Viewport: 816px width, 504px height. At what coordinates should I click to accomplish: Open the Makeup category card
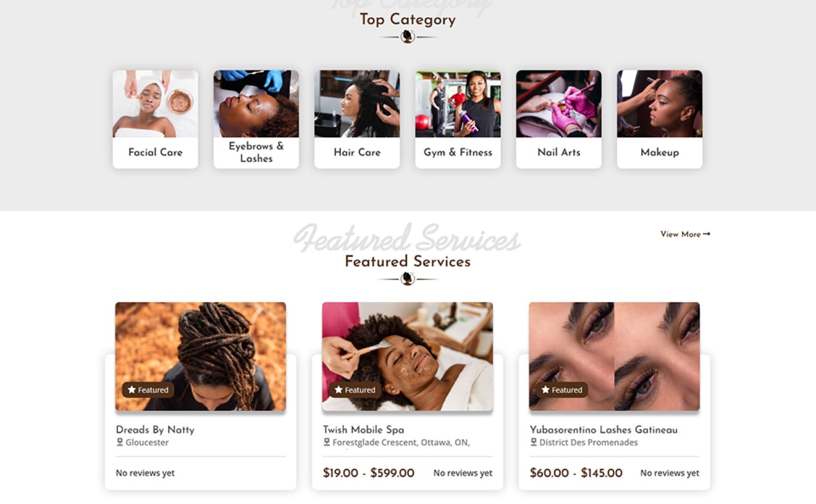(x=659, y=119)
